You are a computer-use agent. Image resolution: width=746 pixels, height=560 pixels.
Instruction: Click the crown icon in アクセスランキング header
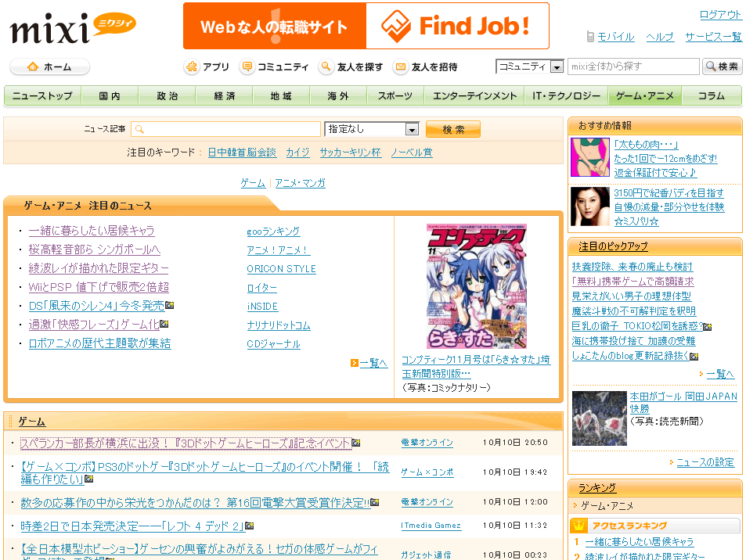coord(579,526)
